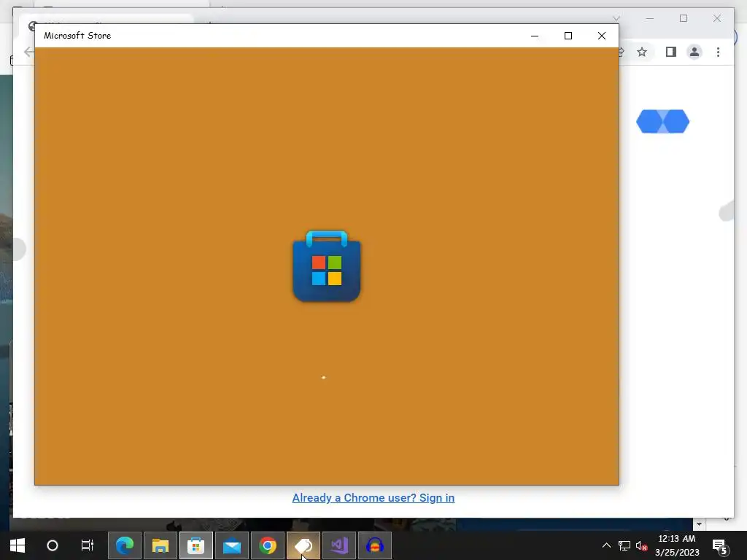747x560 pixels.
Task: Open the clock showing 12:13 AM
Action: [676, 545]
